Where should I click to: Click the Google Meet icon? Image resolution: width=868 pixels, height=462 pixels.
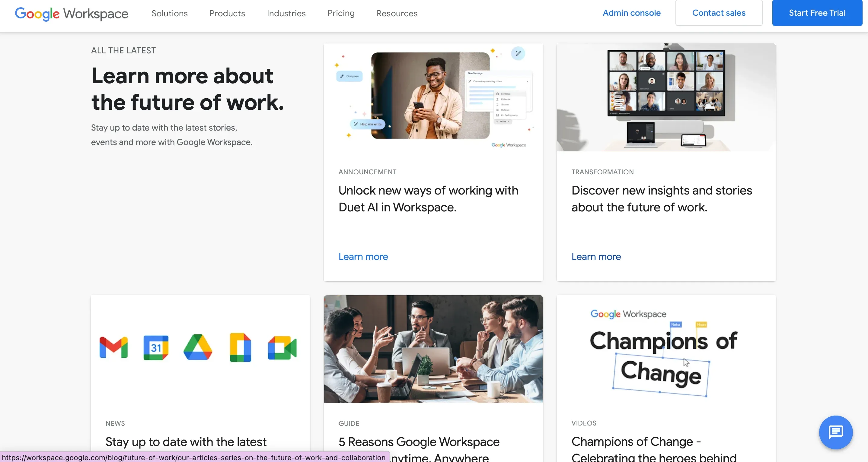(x=282, y=347)
